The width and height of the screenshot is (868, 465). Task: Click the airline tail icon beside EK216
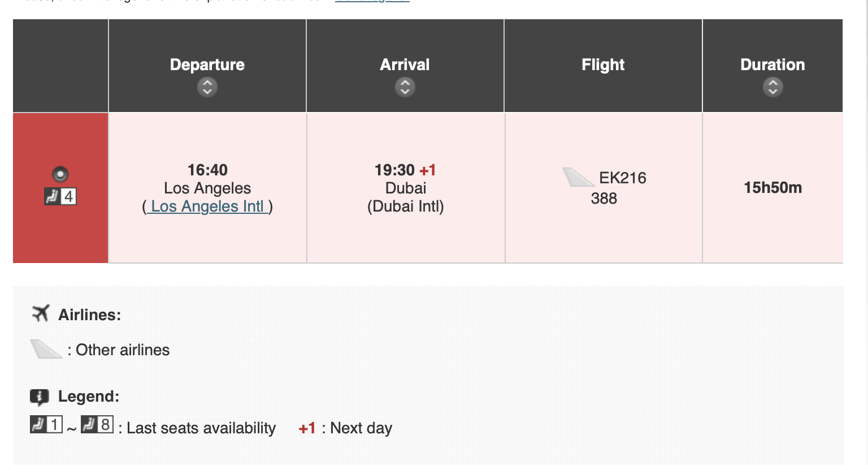coord(578,177)
